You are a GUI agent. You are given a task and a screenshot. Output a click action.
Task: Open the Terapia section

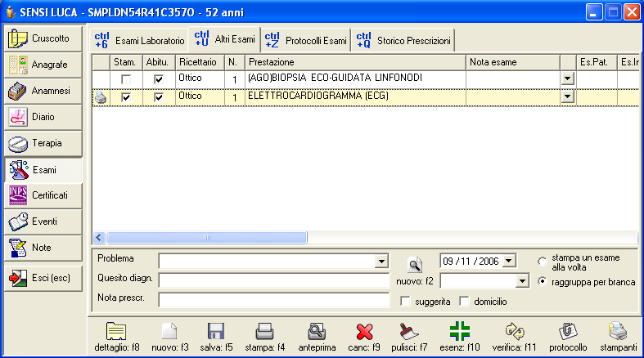click(x=43, y=144)
